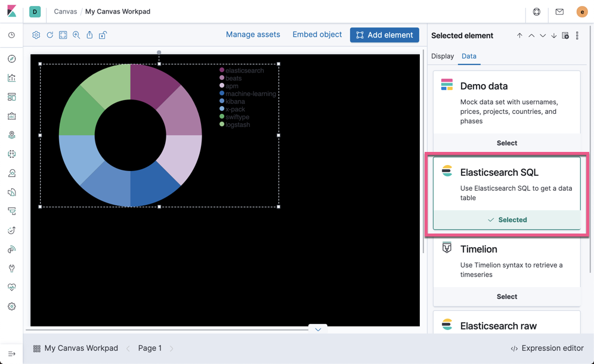Open the user account avatar menu

tap(582, 12)
